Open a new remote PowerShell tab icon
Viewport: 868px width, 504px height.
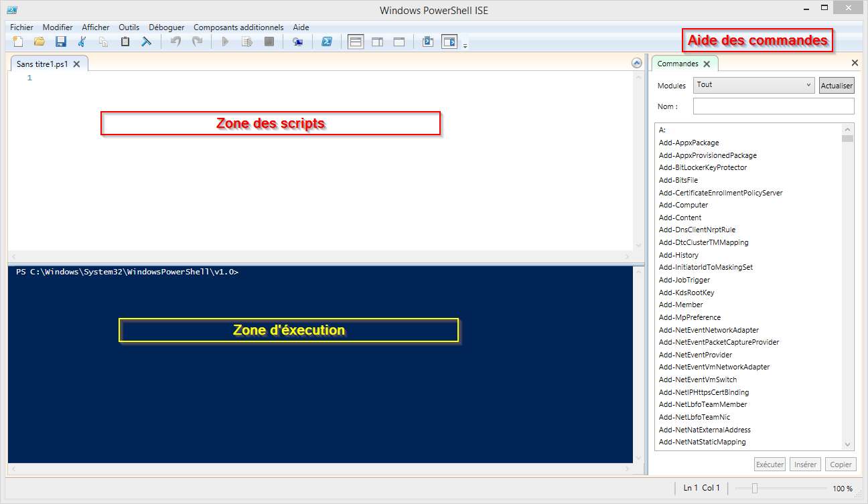(298, 41)
